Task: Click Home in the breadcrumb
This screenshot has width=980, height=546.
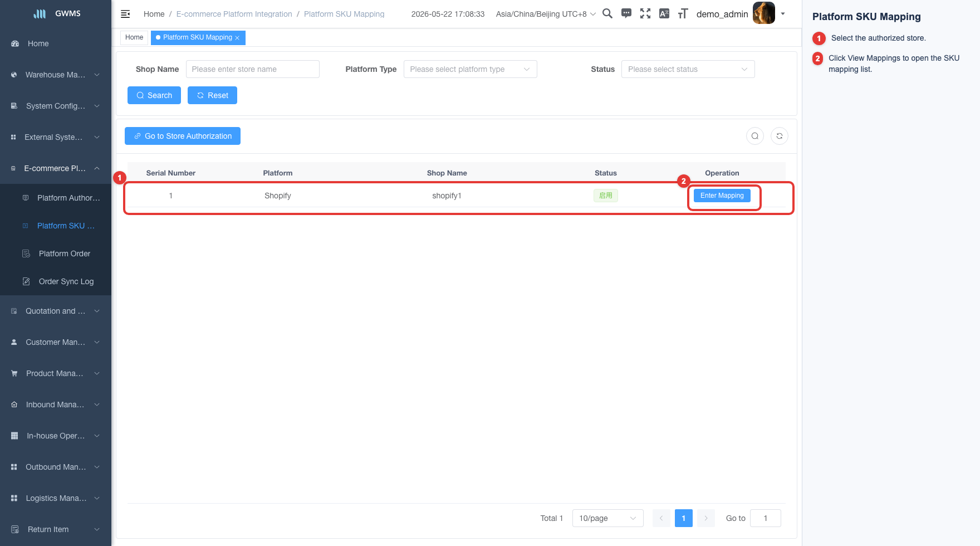Action: point(154,14)
